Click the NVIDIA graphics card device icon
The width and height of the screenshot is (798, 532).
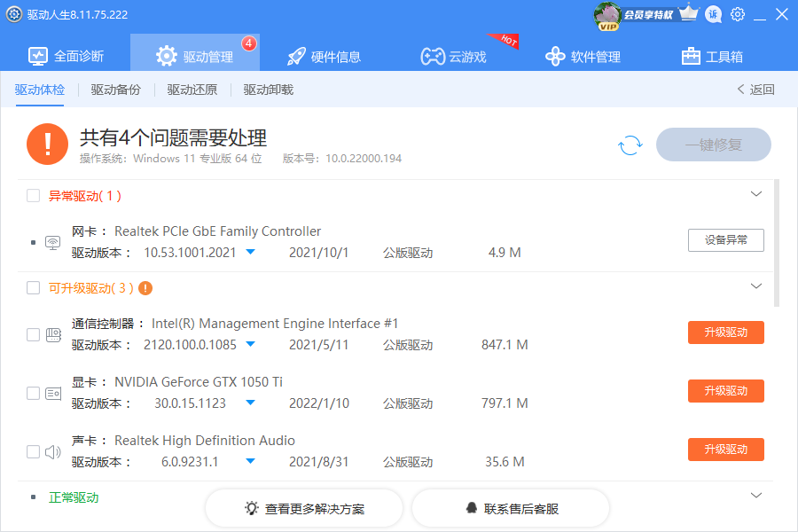point(53,393)
